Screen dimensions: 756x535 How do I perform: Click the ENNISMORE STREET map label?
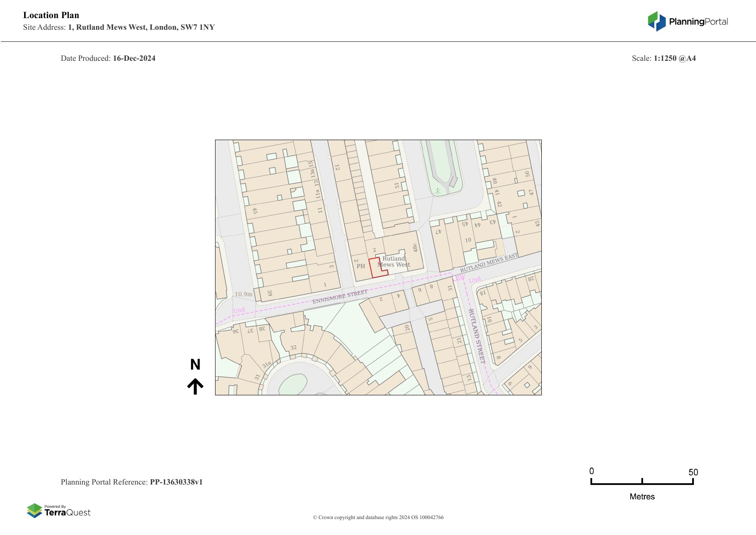pyautogui.click(x=340, y=297)
